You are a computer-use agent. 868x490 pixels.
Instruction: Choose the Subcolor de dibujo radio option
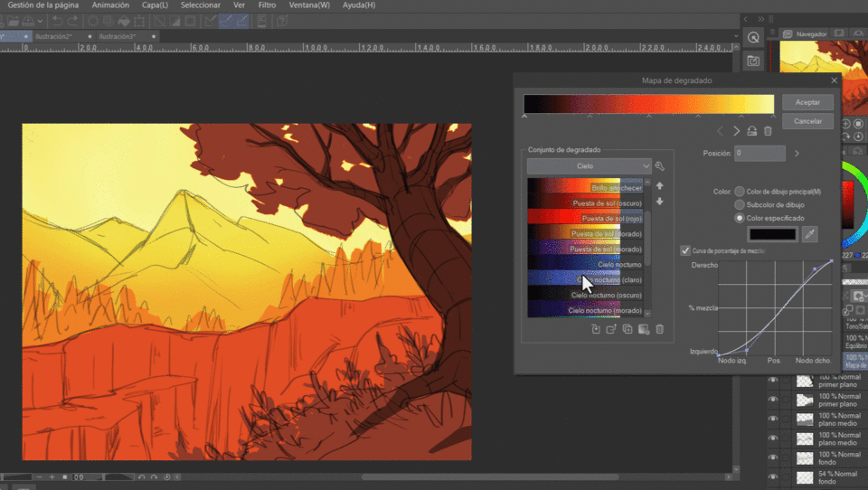pos(740,205)
